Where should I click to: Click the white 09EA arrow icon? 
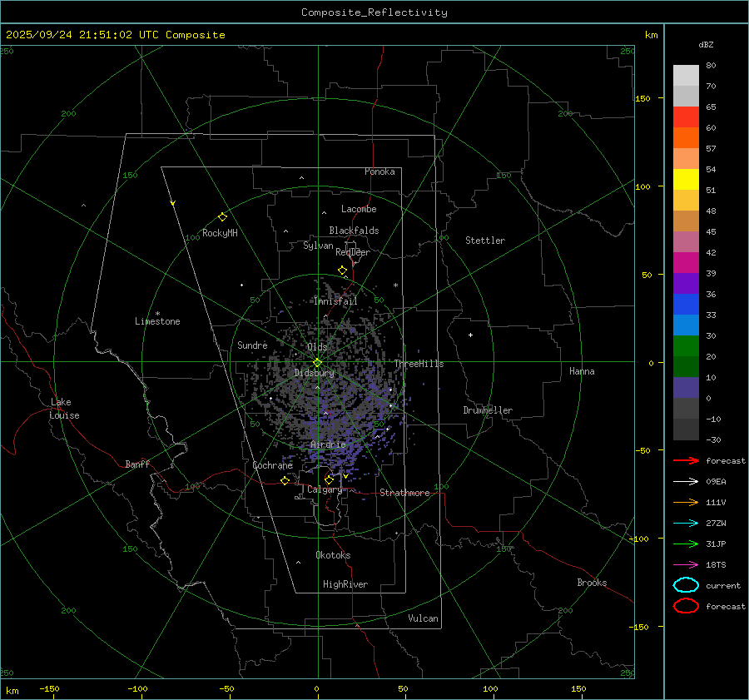[686, 481]
